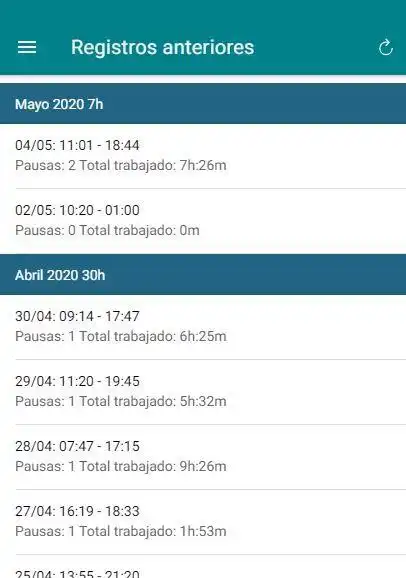
Task: Collapse the Mayo 2020 section header
Action: tap(203, 104)
